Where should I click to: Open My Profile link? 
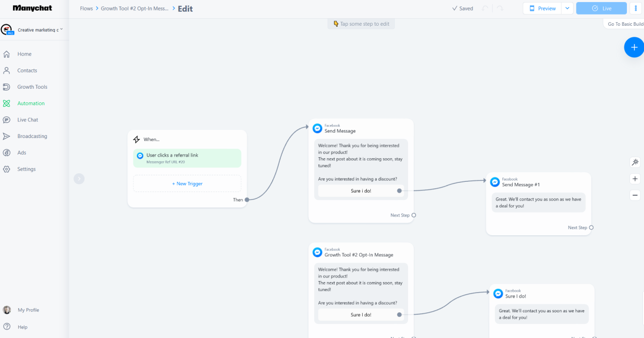pyautogui.click(x=28, y=310)
